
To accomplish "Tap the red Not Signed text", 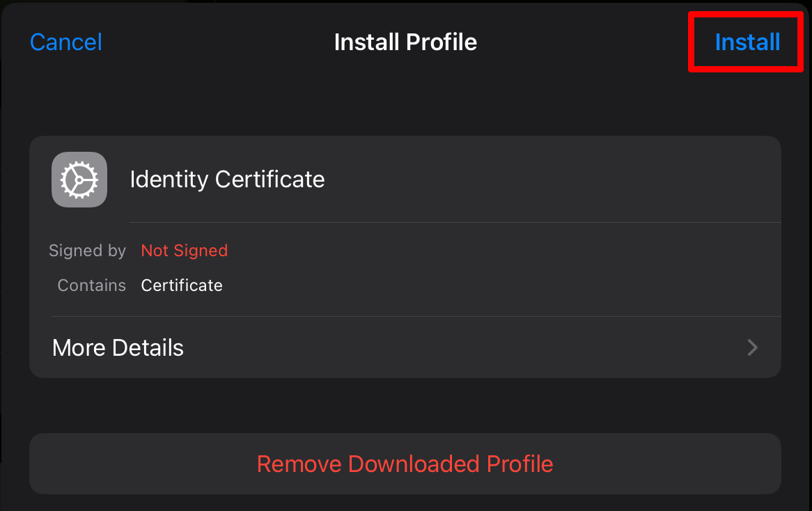I will click(x=184, y=250).
